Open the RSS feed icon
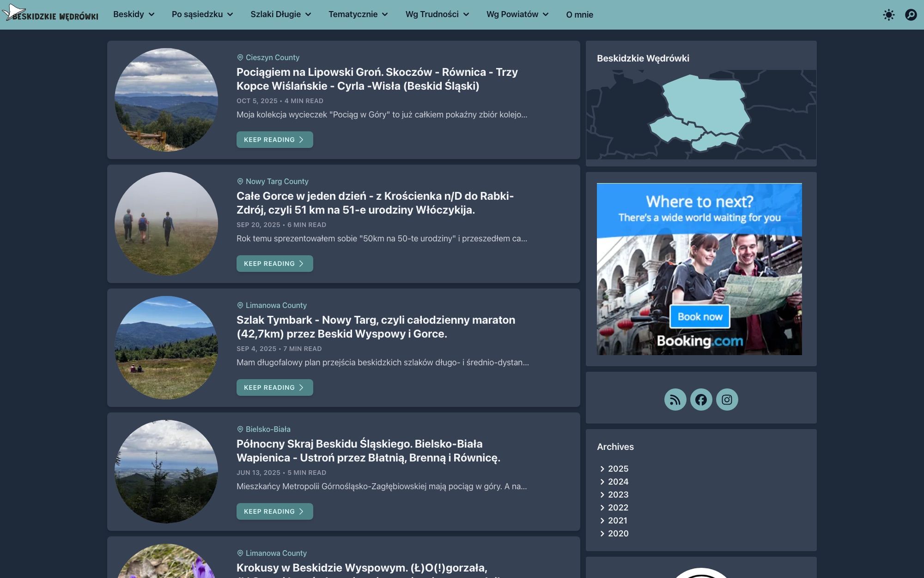924x578 pixels. tap(675, 400)
